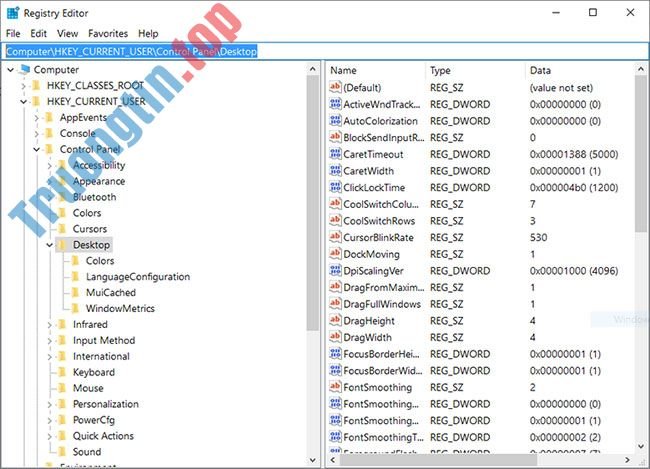Open the Favorites menu
Screen dimensions: 650x469
point(108,33)
